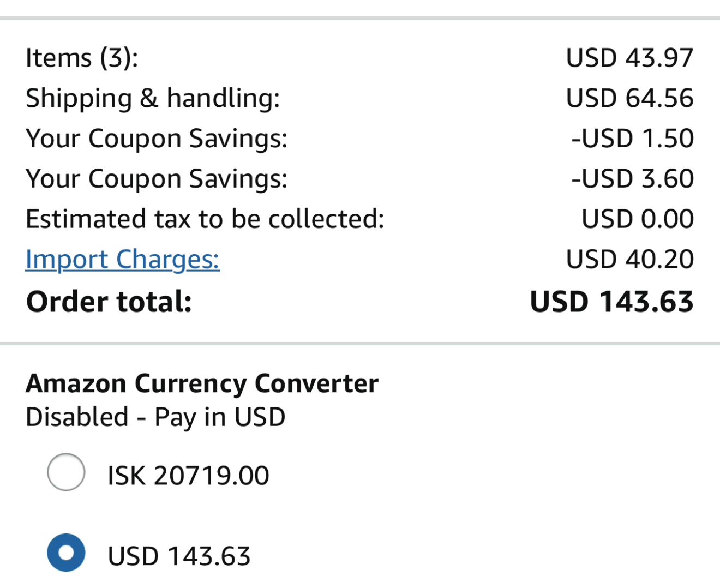The height and width of the screenshot is (588, 720).
Task: Click the bold Order total label
Action: pyautogui.click(x=109, y=302)
